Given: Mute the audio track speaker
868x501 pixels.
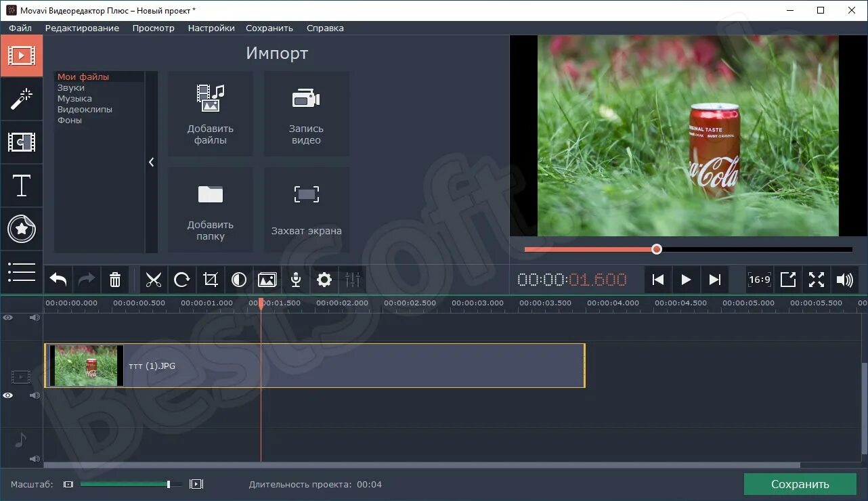Looking at the screenshot, I should [x=35, y=459].
